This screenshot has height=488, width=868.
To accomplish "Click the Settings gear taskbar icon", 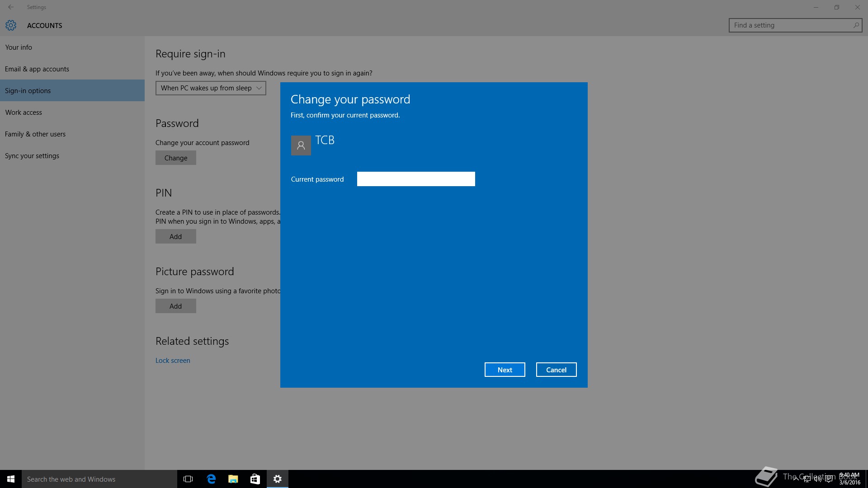I will click(278, 479).
